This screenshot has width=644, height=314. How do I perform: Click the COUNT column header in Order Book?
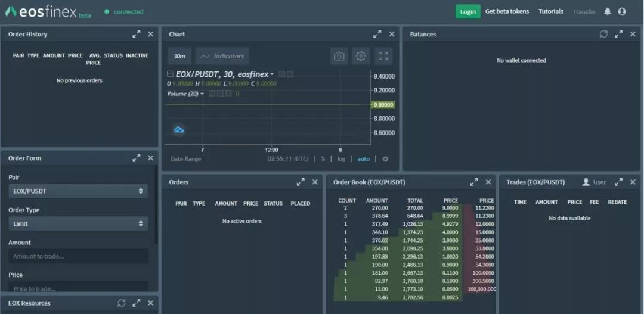tap(347, 201)
